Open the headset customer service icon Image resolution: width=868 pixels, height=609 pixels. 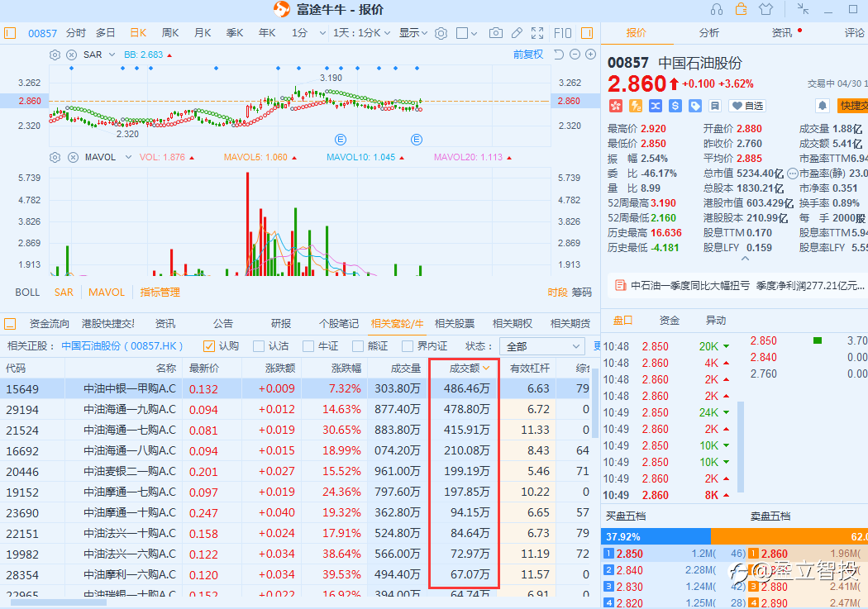717,9
